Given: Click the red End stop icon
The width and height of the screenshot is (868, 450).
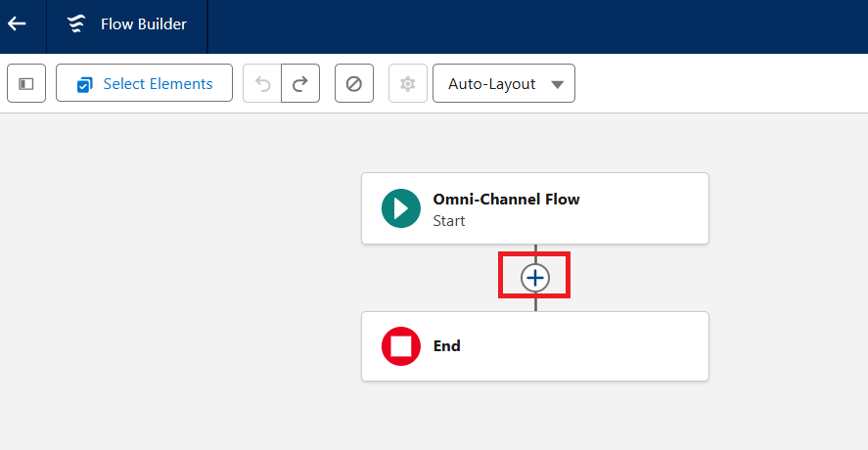Looking at the screenshot, I should pos(400,346).
